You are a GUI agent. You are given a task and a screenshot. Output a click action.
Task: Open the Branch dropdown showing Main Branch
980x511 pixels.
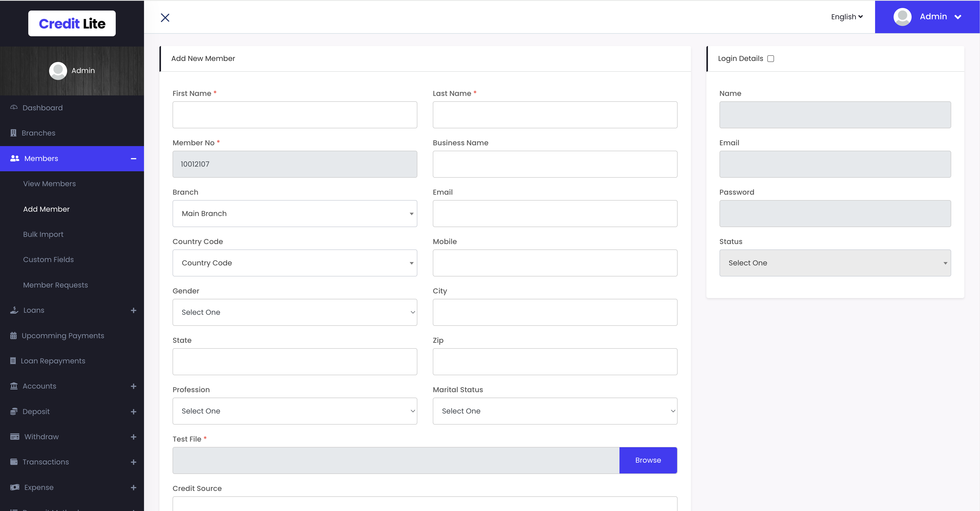coord(294,213)
